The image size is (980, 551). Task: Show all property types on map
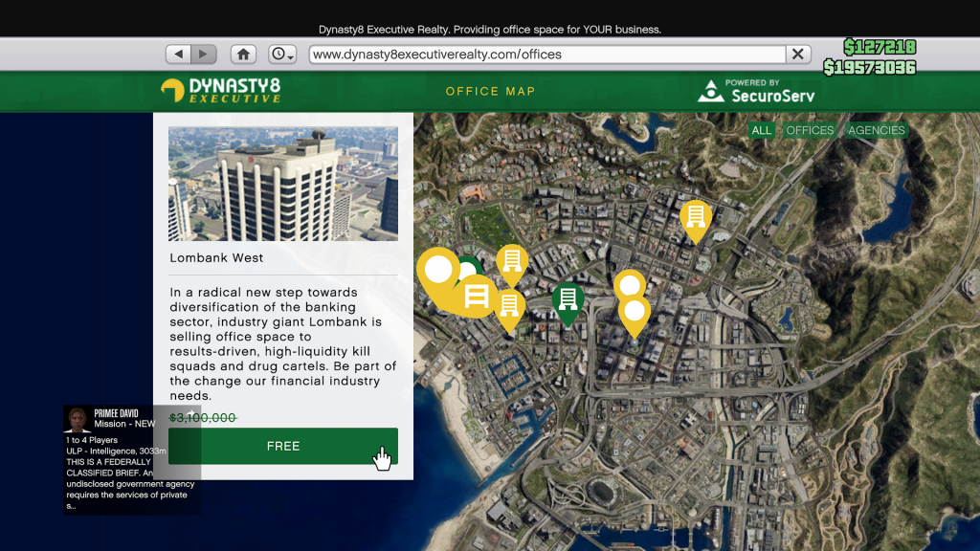pyautogui.click(x=761, y=130)
